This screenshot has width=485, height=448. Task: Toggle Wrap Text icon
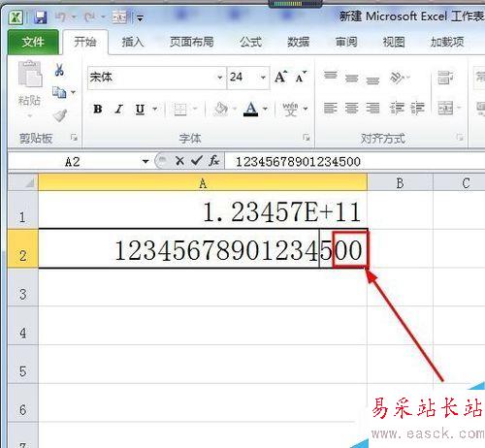click(445, 77)
